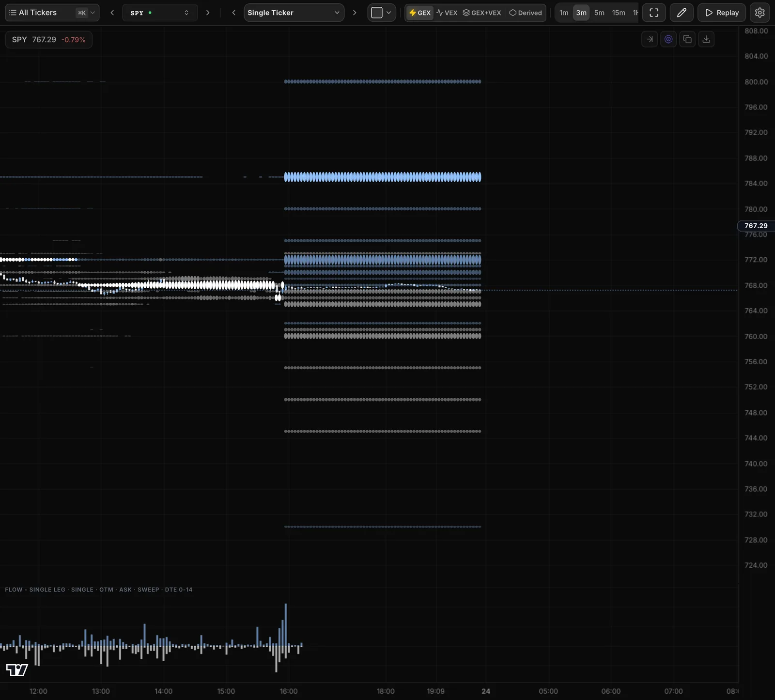Switch to the GEX+VEX view tab
The width and height of the screenshot is (775, 700).
(482, 13)
